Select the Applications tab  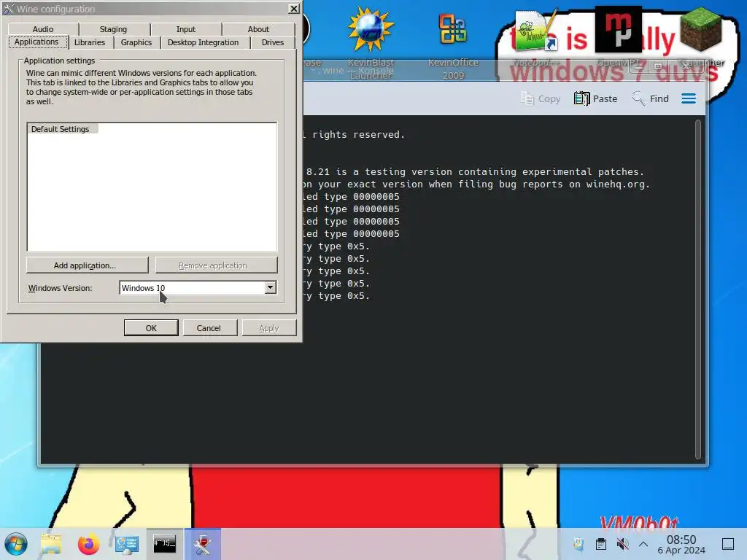(x=36, y=42)
